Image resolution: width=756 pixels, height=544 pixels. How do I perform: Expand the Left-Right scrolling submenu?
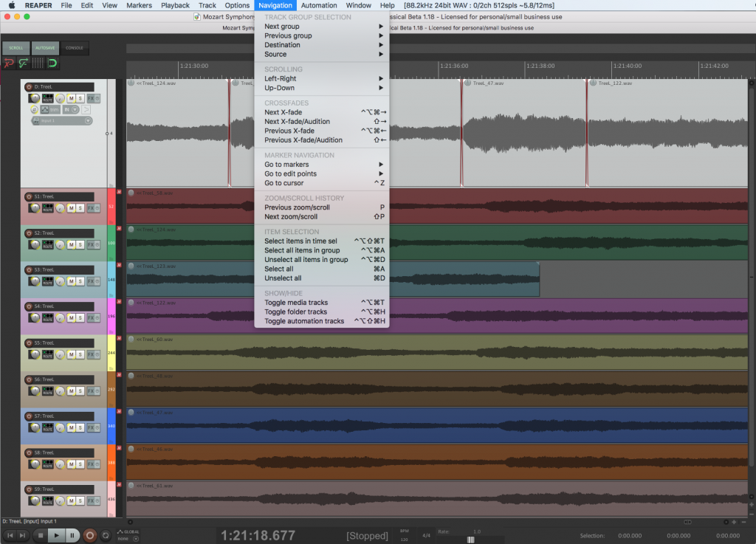point(322,78)
